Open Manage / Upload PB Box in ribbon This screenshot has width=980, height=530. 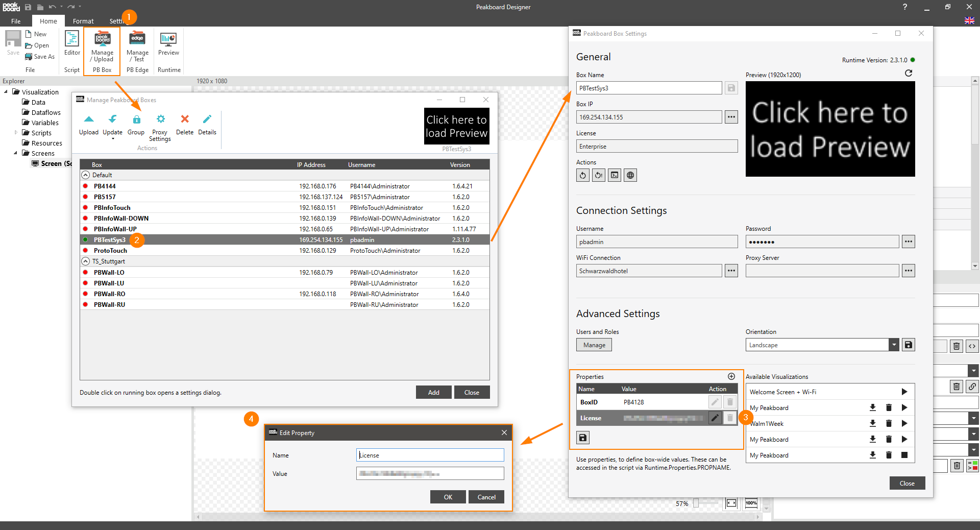click(x=102, y=51)
